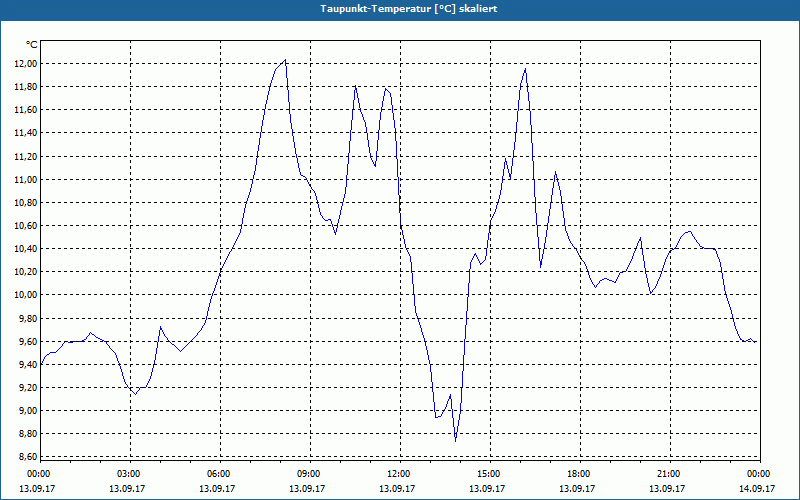Viewport: 800px width, 500px height.
Task: Click the 11,40 axis label
Action: tap(26, 133)
